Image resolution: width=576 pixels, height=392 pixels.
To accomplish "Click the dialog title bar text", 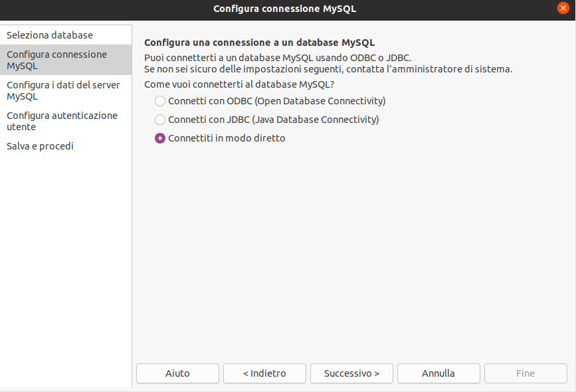I will pos(285,9).
